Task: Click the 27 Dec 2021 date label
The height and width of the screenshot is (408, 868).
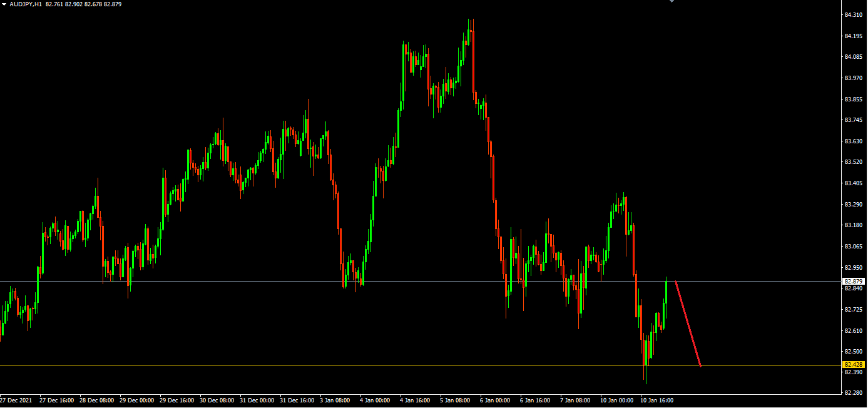Action: (x=16, y=400)
